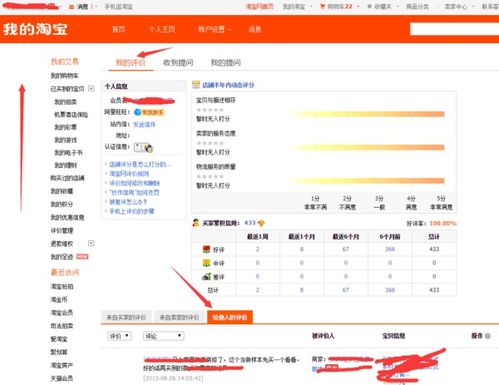This screenshot has height=385, width=499.
Task: Open 消息 in the orange nav bar
Action: tap(255, 29)
